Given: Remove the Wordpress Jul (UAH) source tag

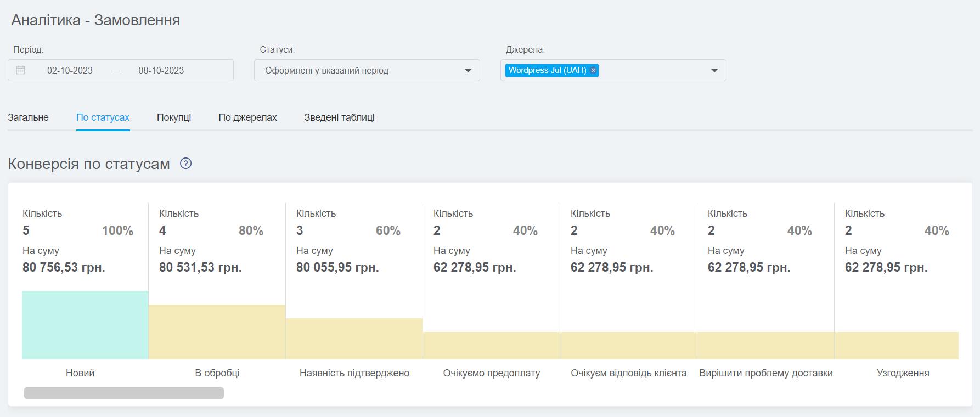Looking at the screenshot, I should [593, 70].
